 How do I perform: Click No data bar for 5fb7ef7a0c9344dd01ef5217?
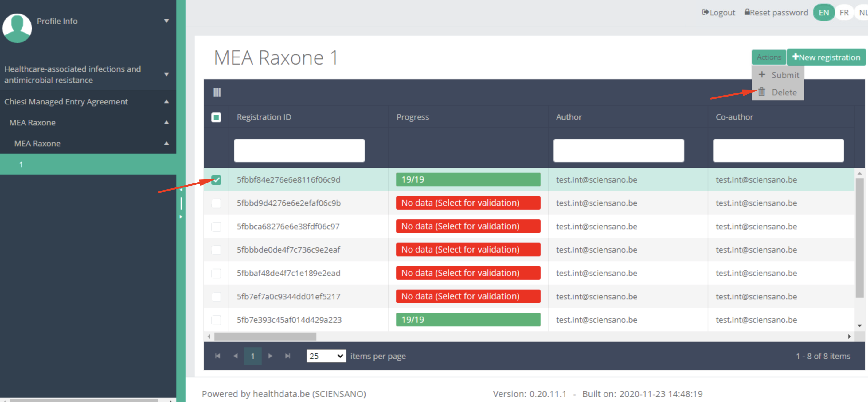468,296
